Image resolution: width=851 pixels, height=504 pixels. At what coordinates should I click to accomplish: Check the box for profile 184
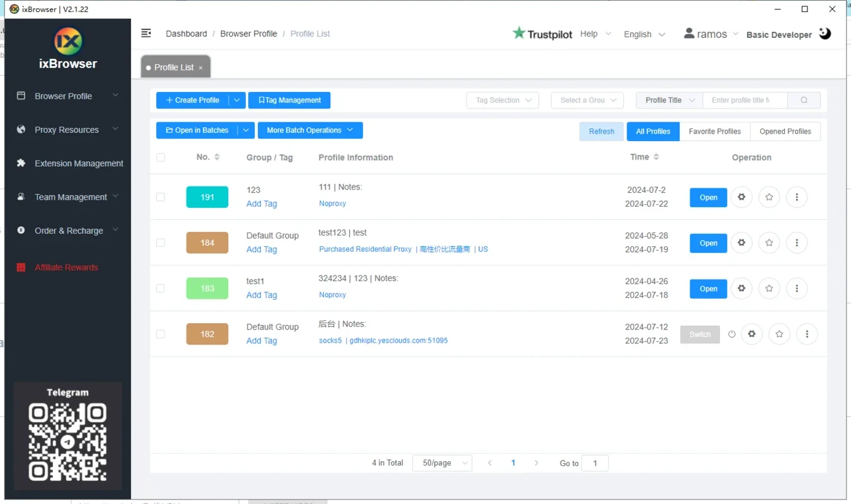pos(160,243)
